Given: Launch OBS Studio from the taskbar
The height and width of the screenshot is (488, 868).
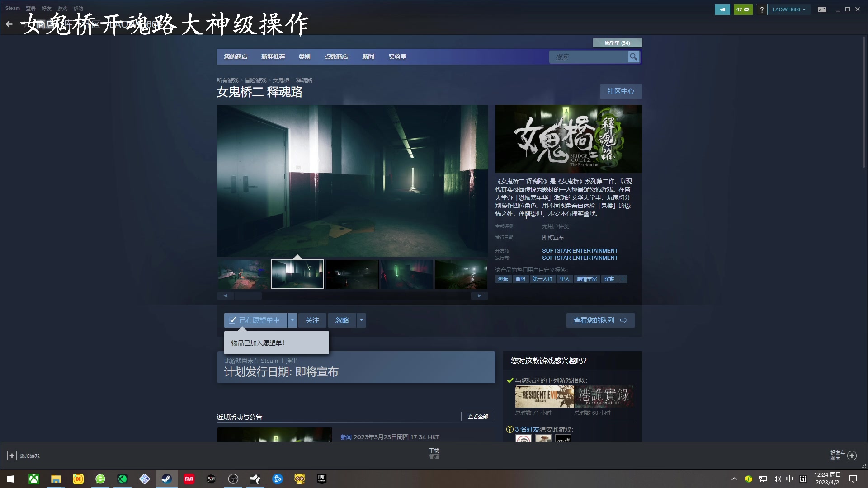Looking at the screenshot, I should coord(233,479).
